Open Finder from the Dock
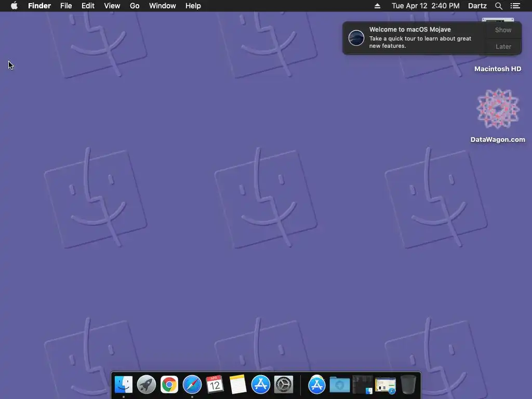 pos(124,384)
